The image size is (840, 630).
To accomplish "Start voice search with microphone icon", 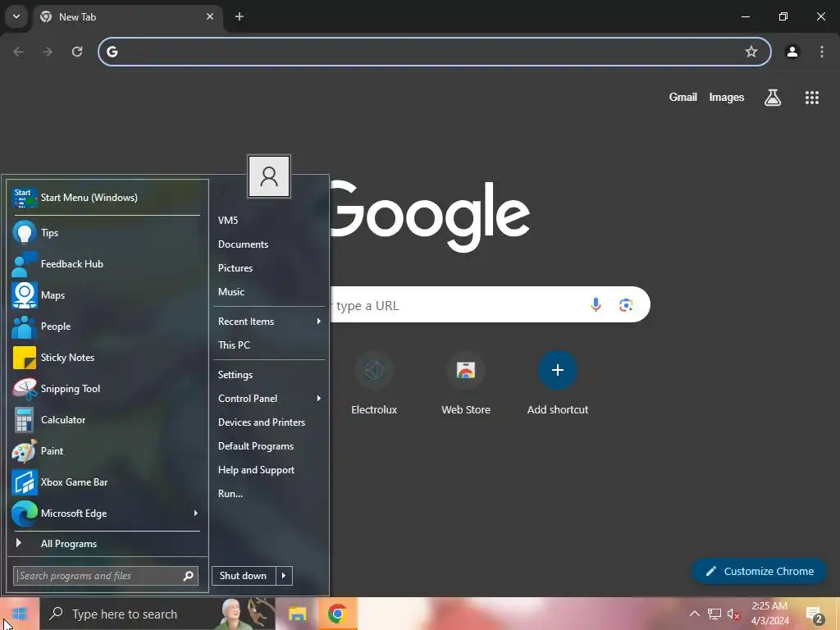I will pyautogui.click(x=596, y=305).
